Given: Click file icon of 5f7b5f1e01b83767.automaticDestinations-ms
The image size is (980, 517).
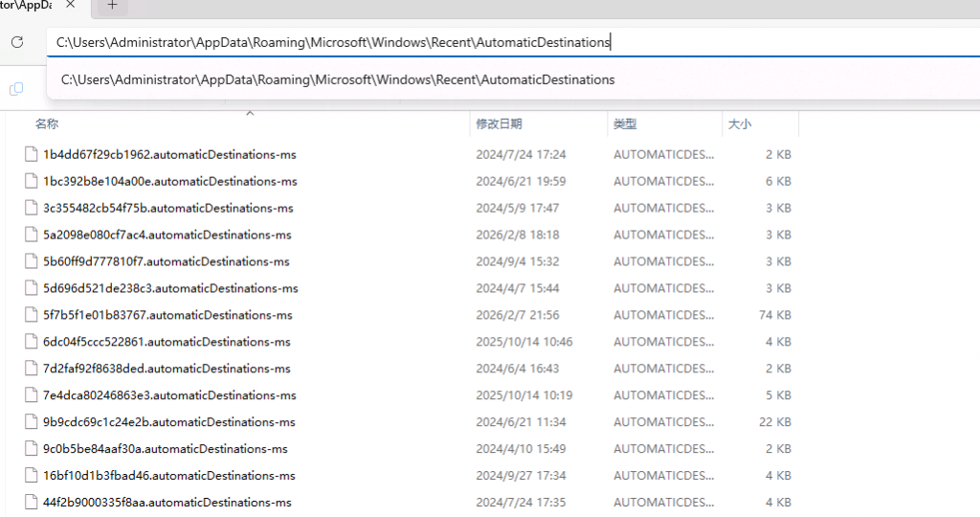Looking at the screenshot, I should pos(31,315).
